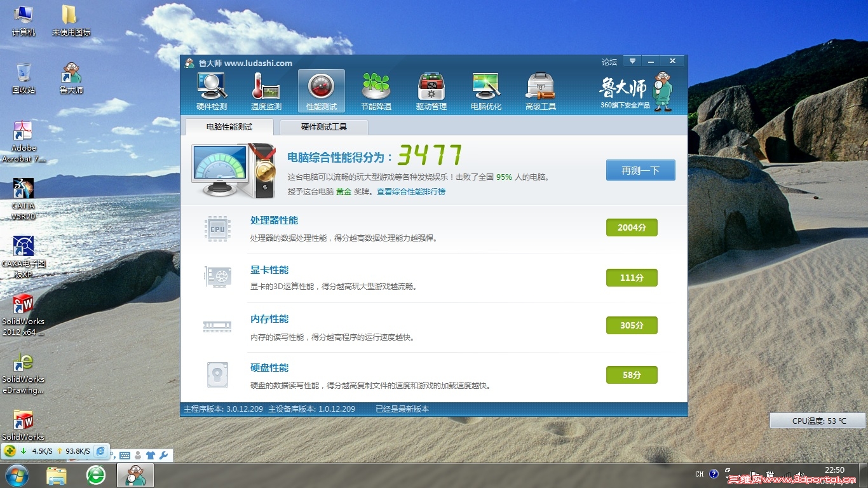Click the blue help icon in system tray
This screenshot has width=868, height=488.
(x=714, y=474)
